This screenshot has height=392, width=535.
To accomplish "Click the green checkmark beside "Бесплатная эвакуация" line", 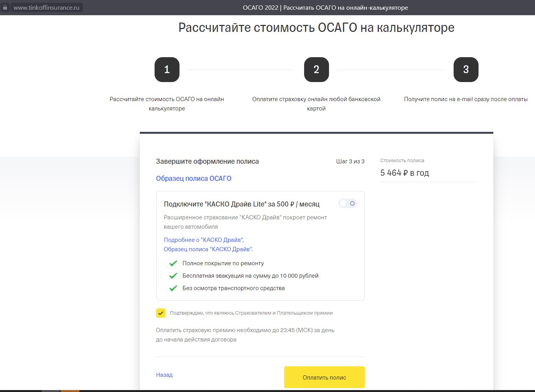I will click(x=173, y=276).
